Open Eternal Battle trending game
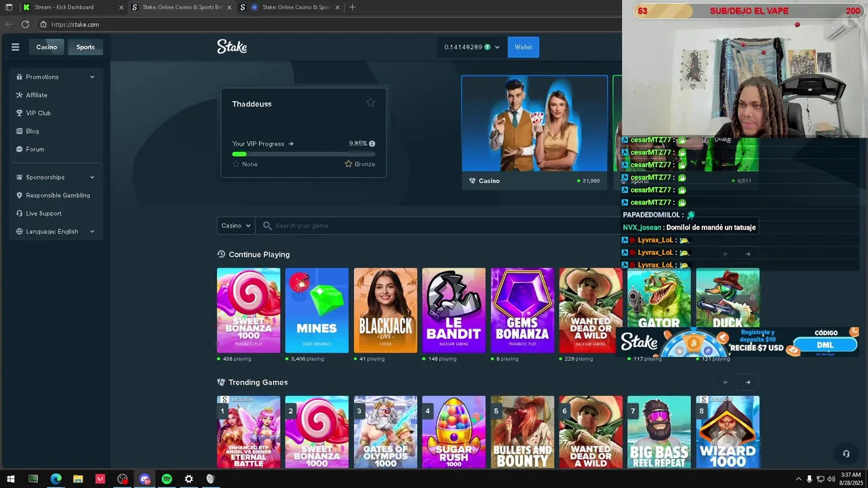This screenshot has height=488, width=868. click(x=248, y=432)
